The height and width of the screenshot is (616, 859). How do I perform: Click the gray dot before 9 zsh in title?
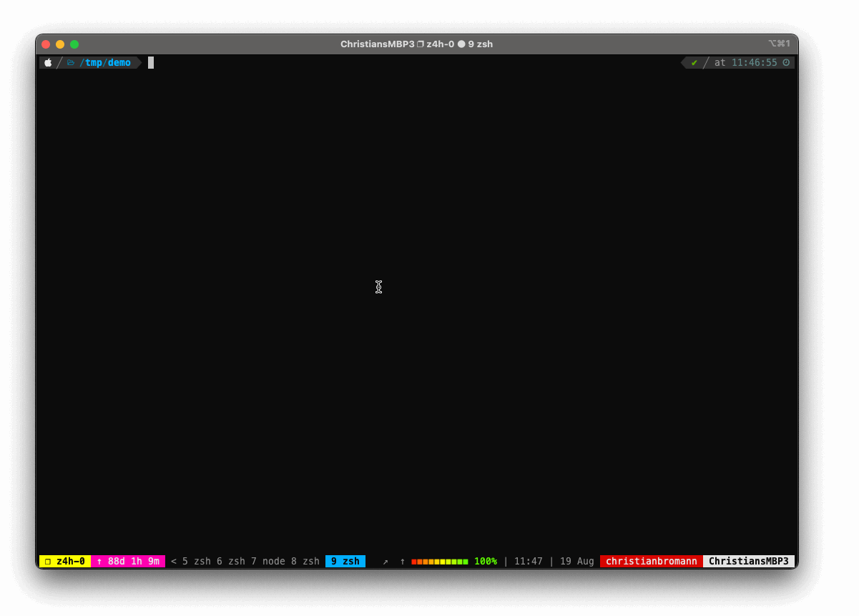pyautogui.click(x=461, y=44)
